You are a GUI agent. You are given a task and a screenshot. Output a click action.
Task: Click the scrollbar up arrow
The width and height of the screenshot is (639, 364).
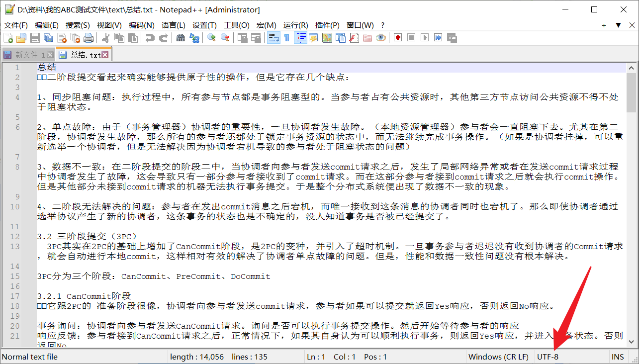point(631,68)
